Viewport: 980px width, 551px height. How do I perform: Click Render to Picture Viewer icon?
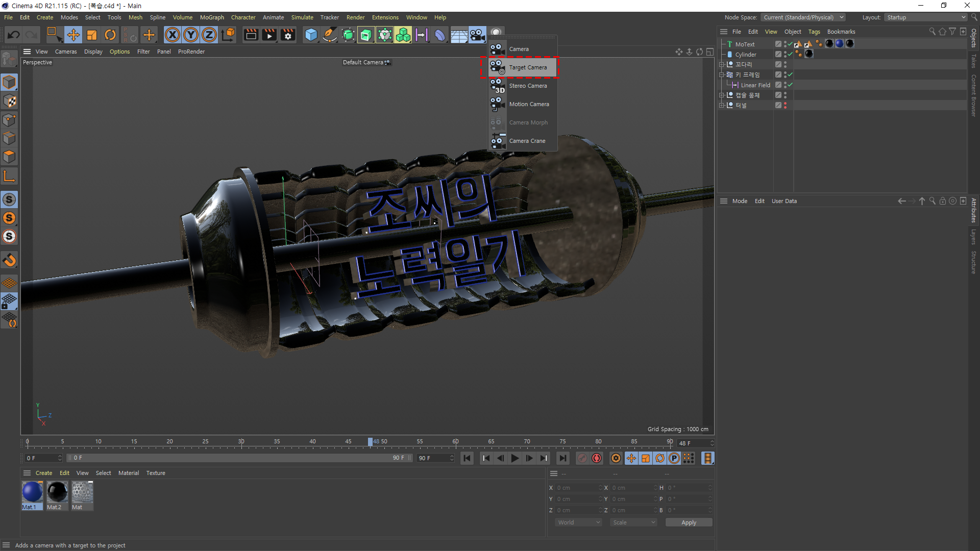coord(269,35)
